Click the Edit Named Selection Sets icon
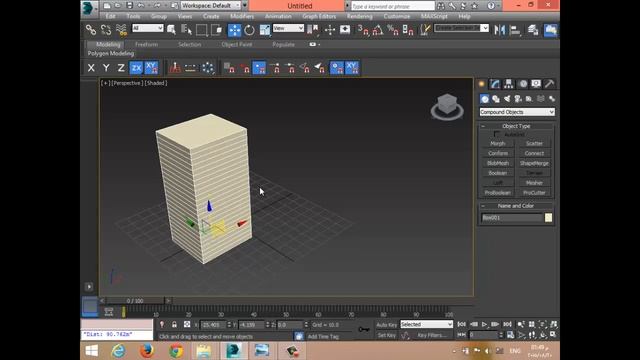This screenshot has width=640, height=360. [425, 30]
